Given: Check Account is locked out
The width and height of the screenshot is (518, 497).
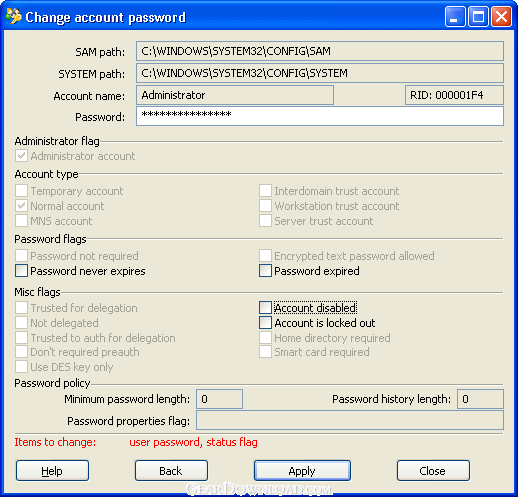Looking at the screenshot, I should pyautogui.click(x=265, y=323).
